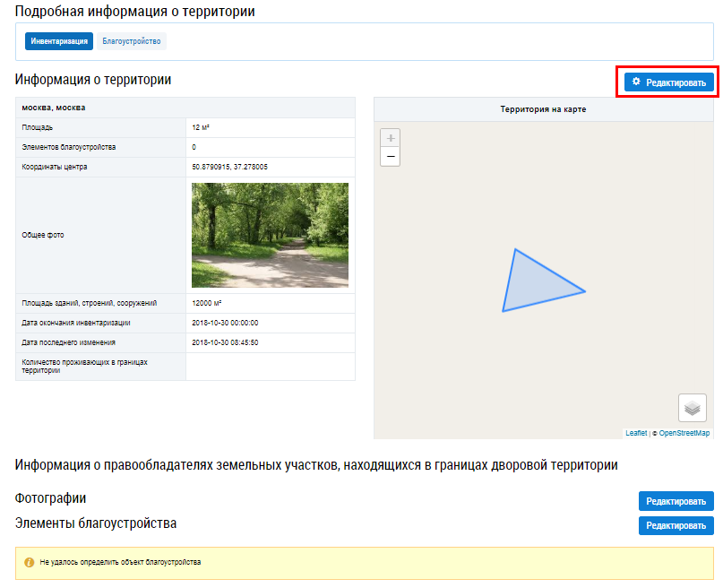The height and width of the screenshot is (588, 723).
Task: Click the park photo thumbnail
Action: pyautogui.click(x=270, y=235)
